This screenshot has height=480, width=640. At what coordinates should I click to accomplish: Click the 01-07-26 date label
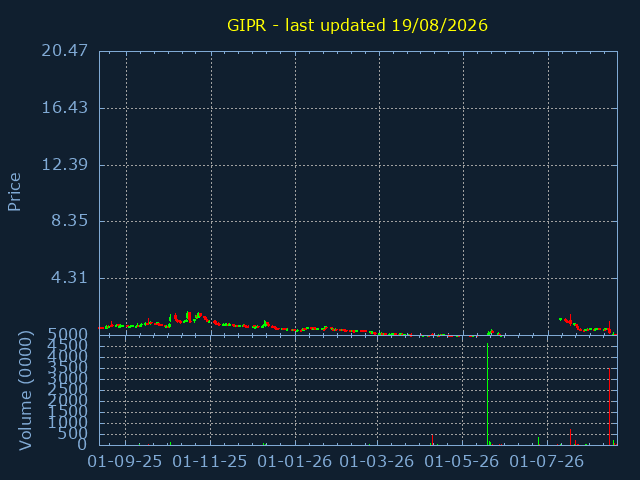tap(547, 462)
